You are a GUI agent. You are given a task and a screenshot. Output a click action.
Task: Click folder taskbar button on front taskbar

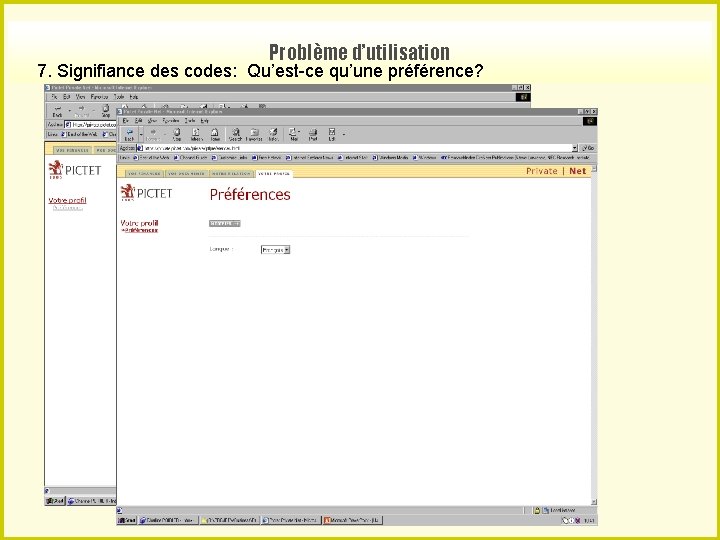230,520
